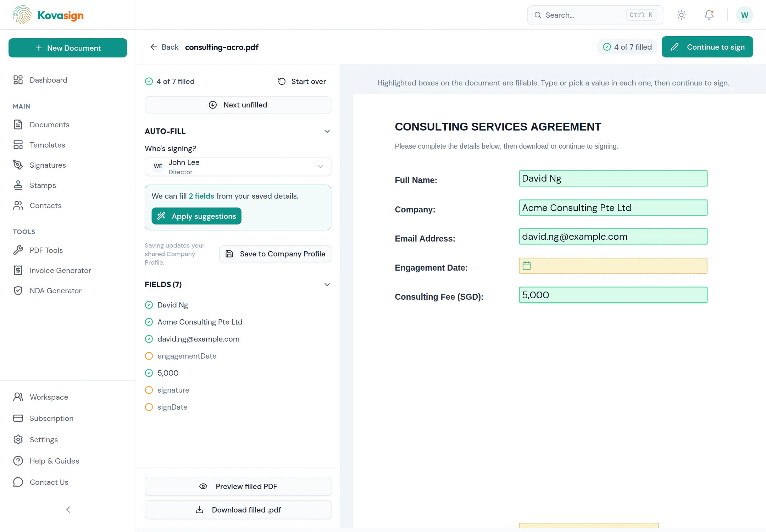
Task: Click Preview filled PDF
Action: tap(238, 486)
